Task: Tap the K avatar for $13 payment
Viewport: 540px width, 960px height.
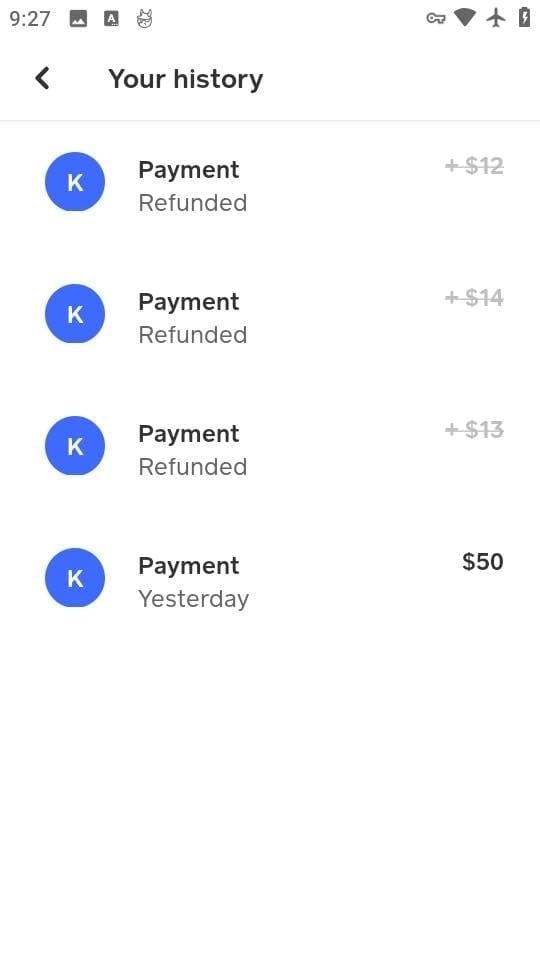Action: tap(75, 446)
